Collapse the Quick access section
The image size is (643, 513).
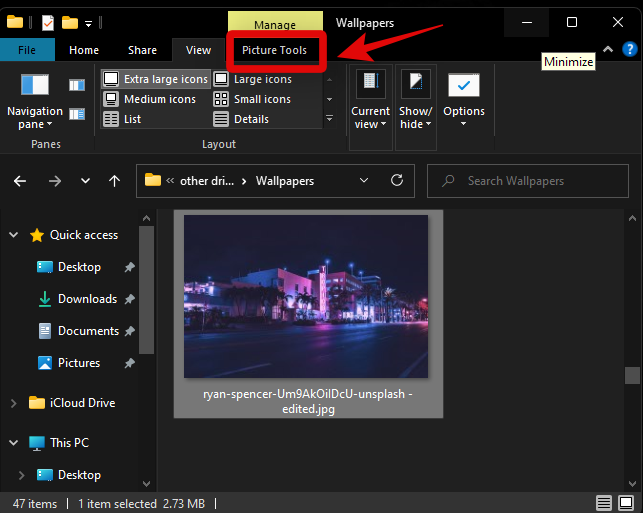pos(13,235)
